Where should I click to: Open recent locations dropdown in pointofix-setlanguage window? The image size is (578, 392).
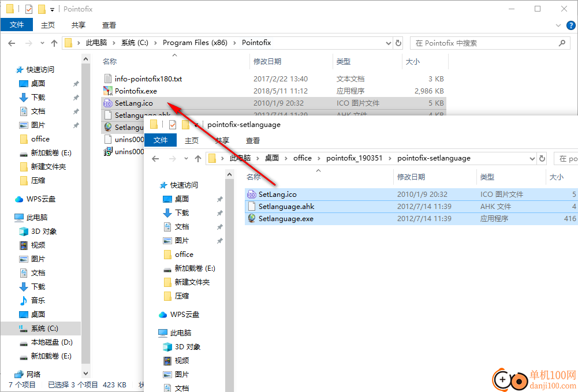pos(186,158)
